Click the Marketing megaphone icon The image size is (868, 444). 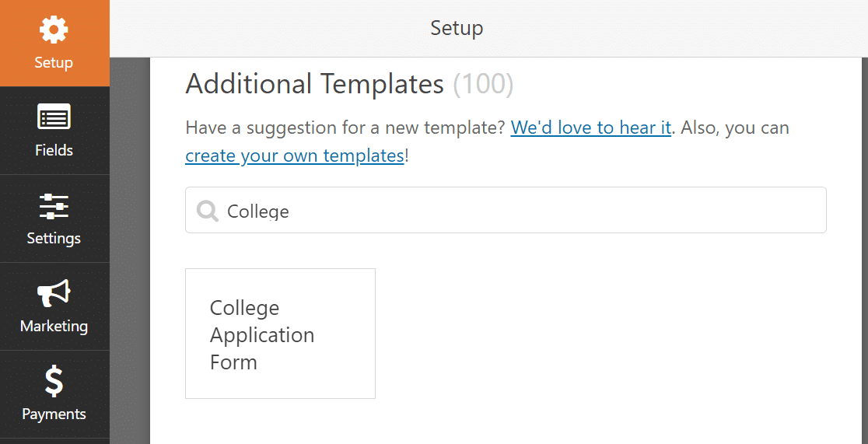click(x=54, y=293)
